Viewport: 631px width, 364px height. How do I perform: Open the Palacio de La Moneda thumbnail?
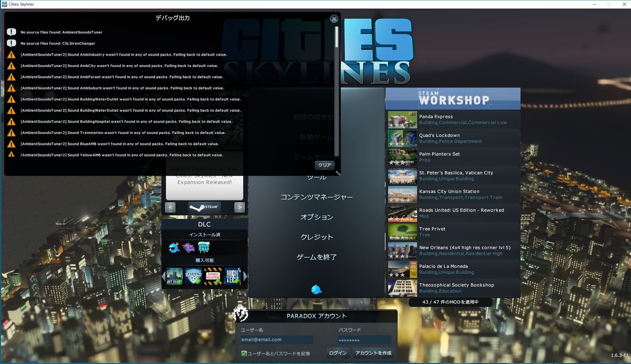click(x=402, y=269)
